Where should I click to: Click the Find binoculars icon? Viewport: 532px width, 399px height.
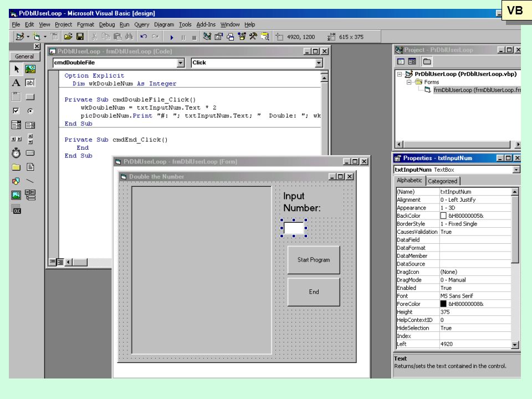pos(129,37)
